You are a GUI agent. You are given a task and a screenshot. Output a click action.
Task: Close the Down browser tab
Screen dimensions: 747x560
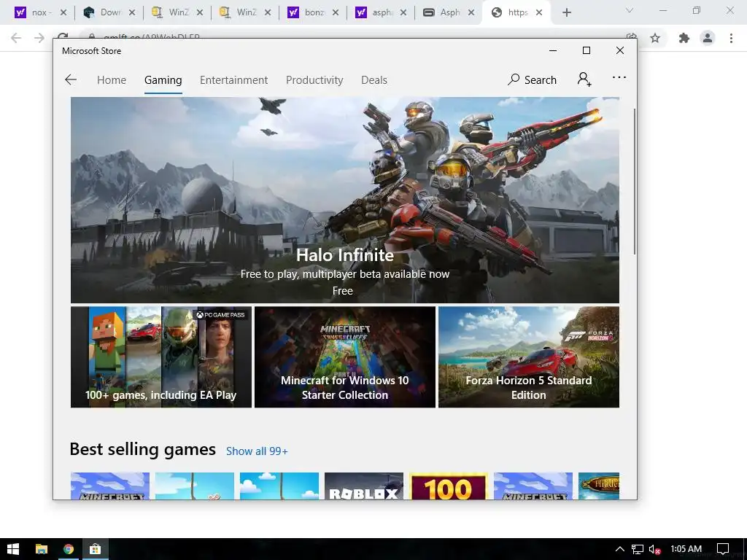tap(132, 12)
